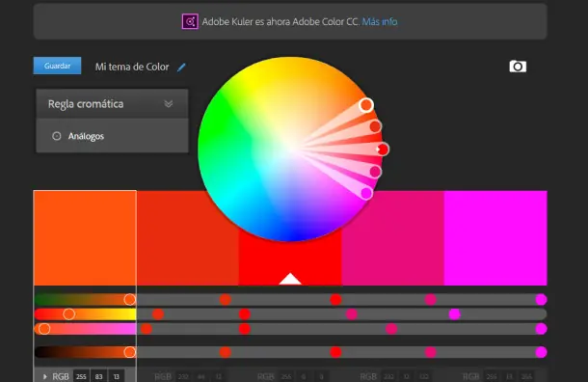Edit theme name with the pencil icon

pos(181,68)
